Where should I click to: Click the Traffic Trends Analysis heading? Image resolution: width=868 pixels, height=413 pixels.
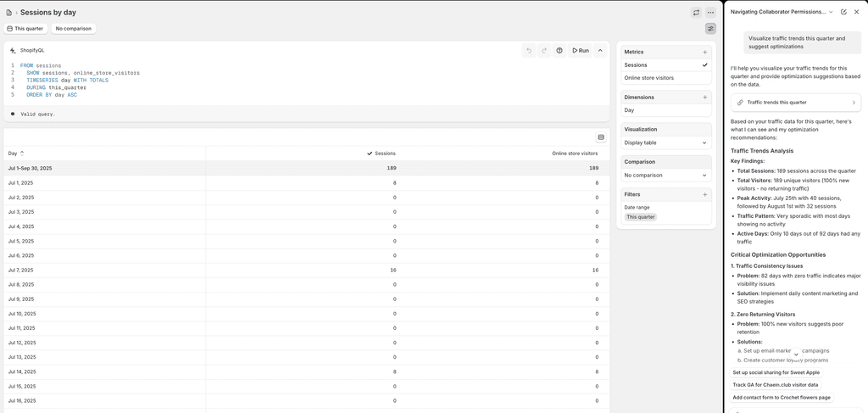coord(762,151)
